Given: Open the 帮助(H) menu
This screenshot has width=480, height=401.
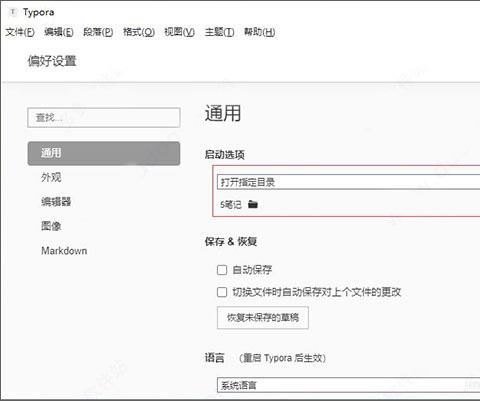Looking at the screenshot, I should [x=259, y=32].
